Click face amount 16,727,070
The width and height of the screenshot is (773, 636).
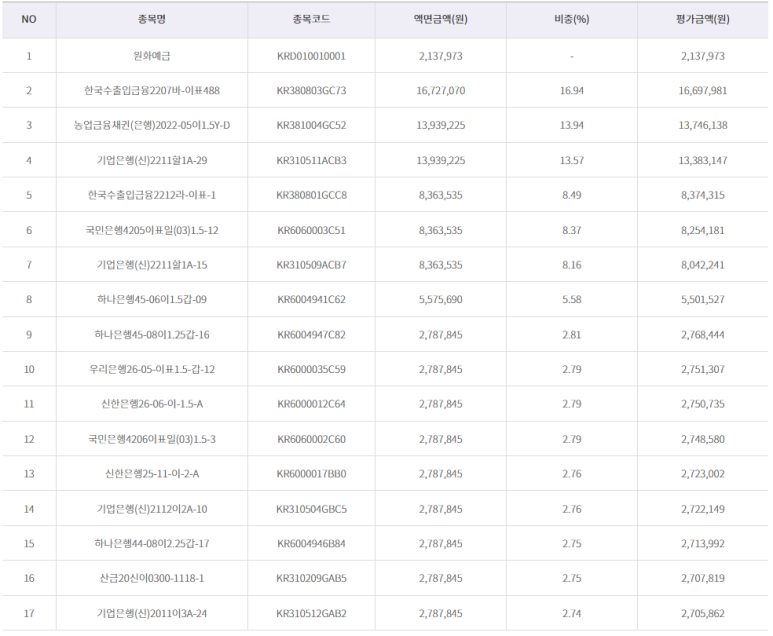pyautogui.click(x=441, y=91)
